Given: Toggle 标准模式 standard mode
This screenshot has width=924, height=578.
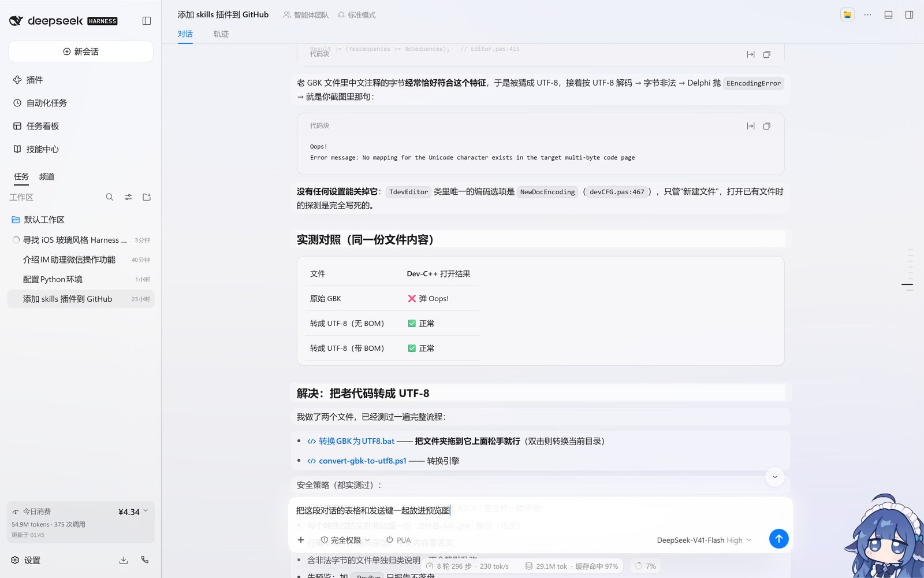Looking at the screenshot, I should pyautogui.click(x=356, y=15).
